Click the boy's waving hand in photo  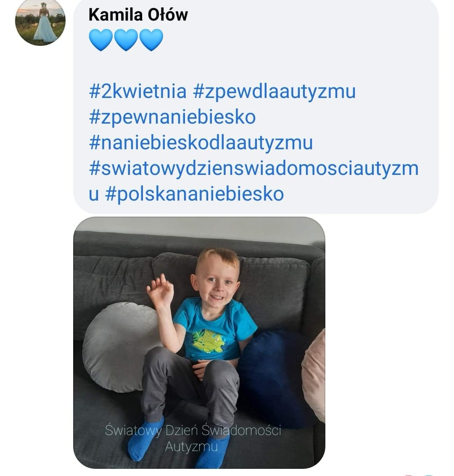point(160,291)
